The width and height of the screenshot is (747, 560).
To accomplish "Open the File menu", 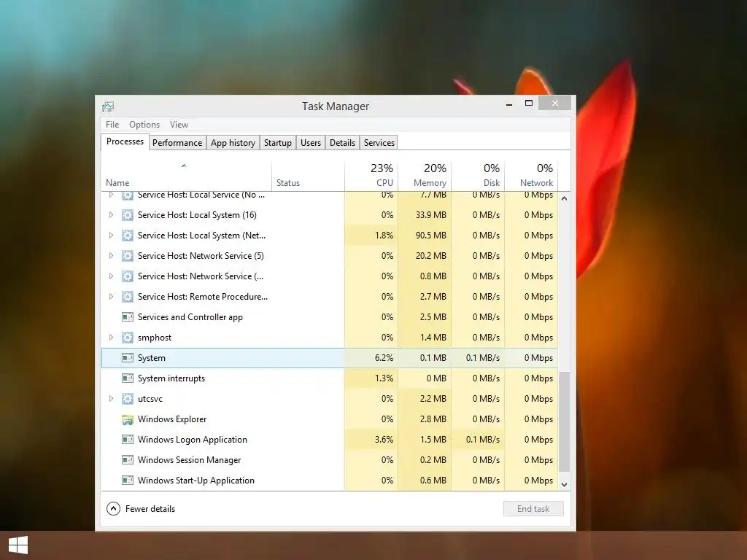I will click(112, 125).
